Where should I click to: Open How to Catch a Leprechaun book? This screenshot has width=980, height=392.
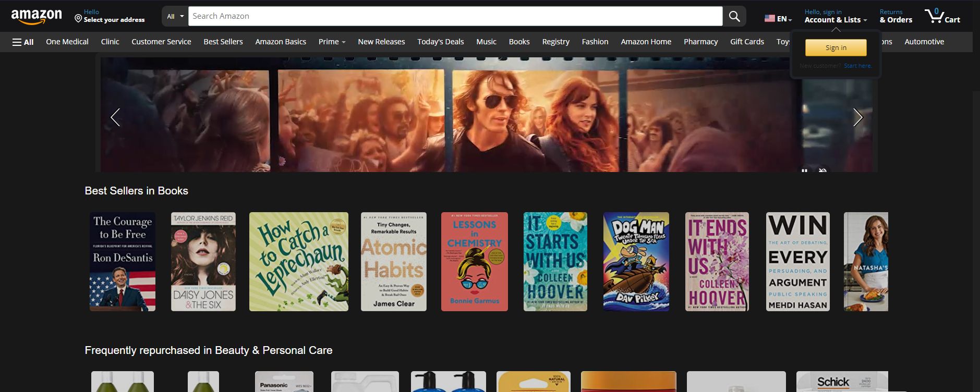299,262
